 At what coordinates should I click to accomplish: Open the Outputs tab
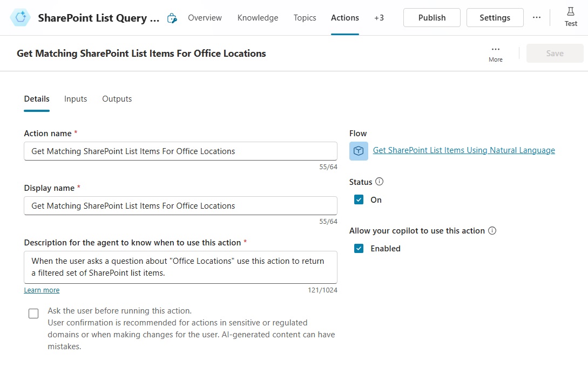coord(117,99)
